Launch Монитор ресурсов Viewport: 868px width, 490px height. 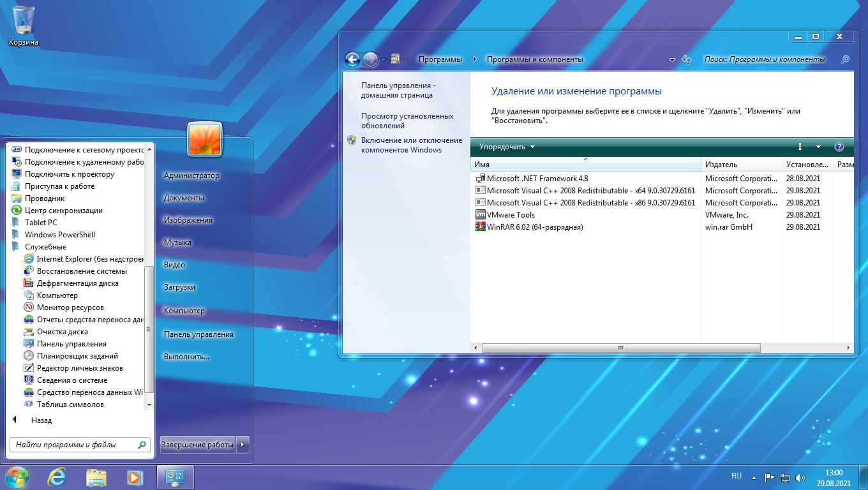coord(64,308)
